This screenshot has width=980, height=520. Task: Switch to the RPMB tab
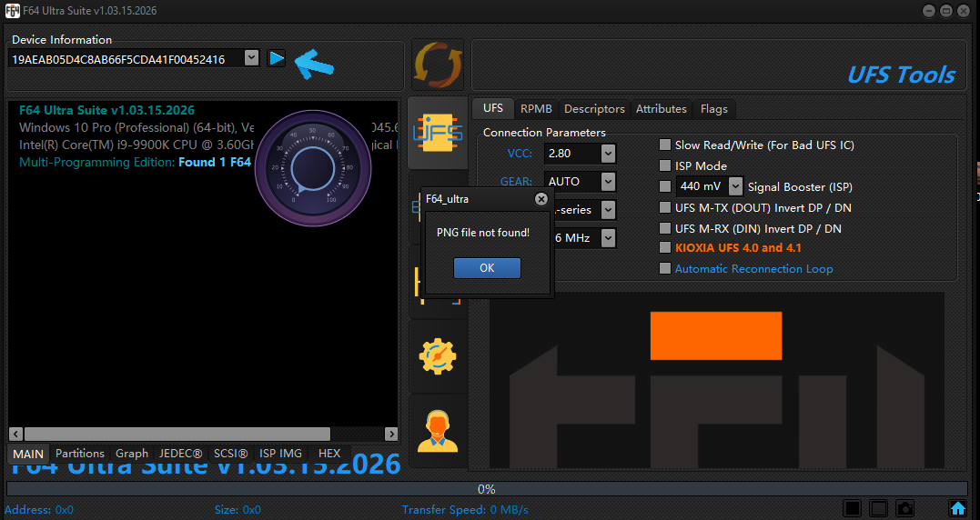[x=536, y=108]
